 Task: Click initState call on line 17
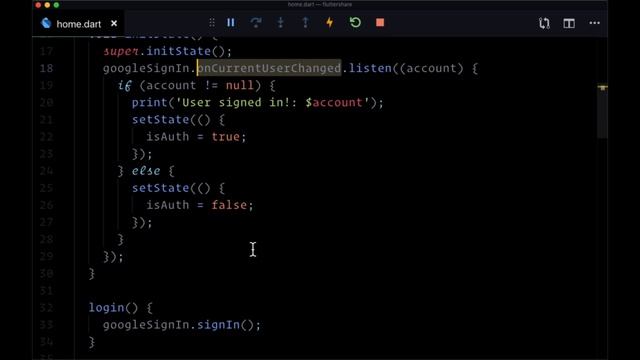tap(178, 51)
